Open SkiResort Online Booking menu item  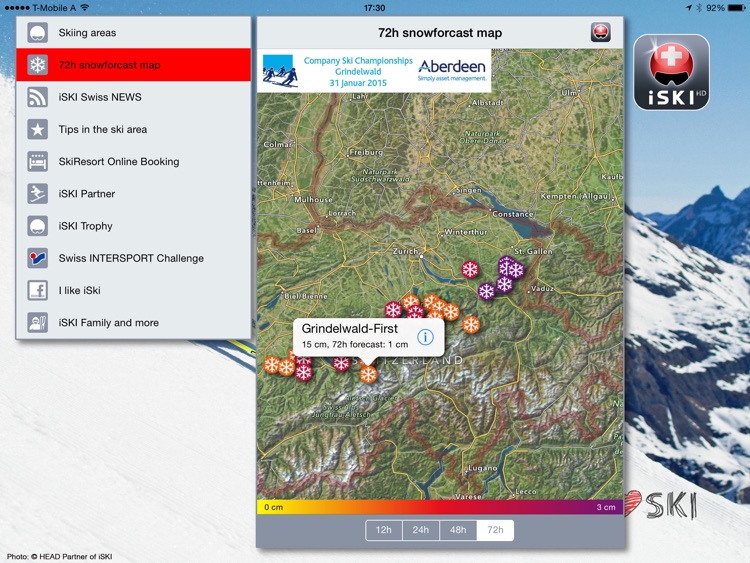tap(133, 161)
